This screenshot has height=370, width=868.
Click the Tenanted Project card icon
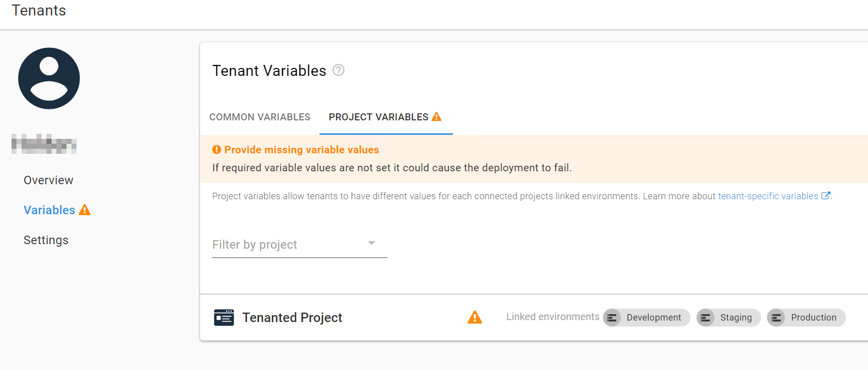(x=224, y=317)
